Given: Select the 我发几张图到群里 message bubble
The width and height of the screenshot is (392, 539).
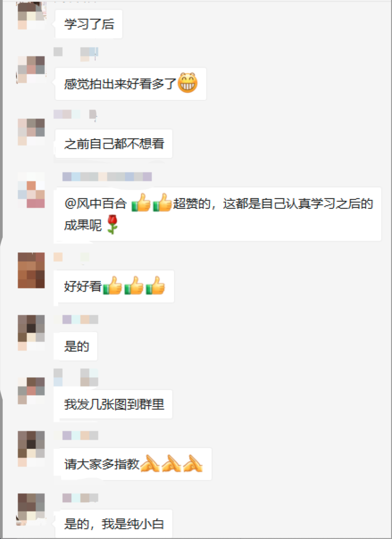Looking at the screenshot, I should (114, 404).
